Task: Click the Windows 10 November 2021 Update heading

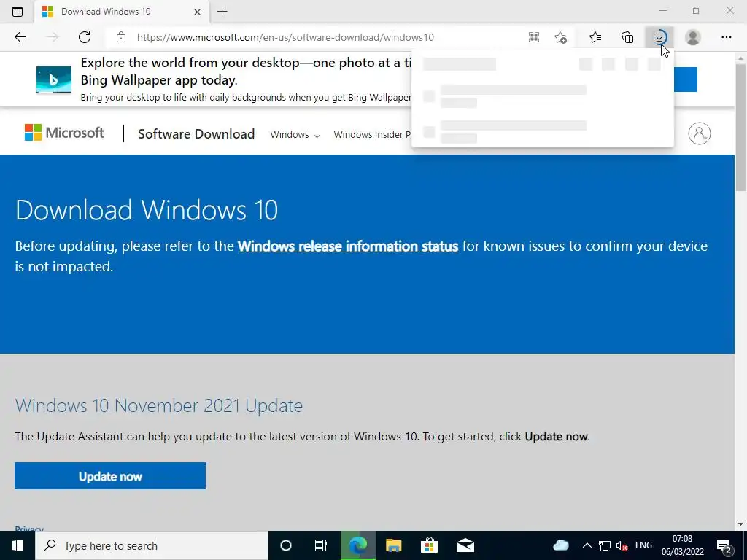Action: pos(158,405)
